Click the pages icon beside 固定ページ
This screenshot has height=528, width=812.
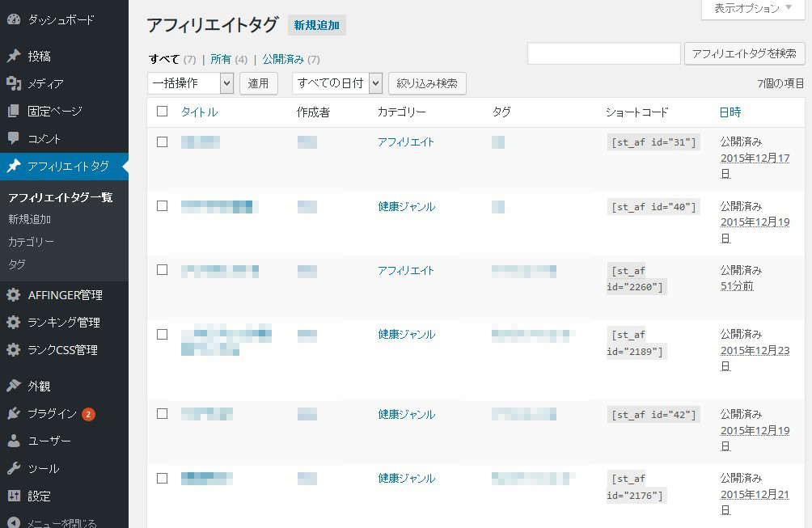click(x=14, y=111)
